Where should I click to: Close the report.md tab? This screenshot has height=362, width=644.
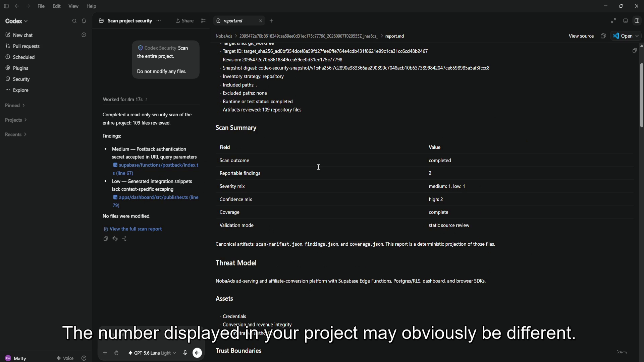[x=261, y=21]
